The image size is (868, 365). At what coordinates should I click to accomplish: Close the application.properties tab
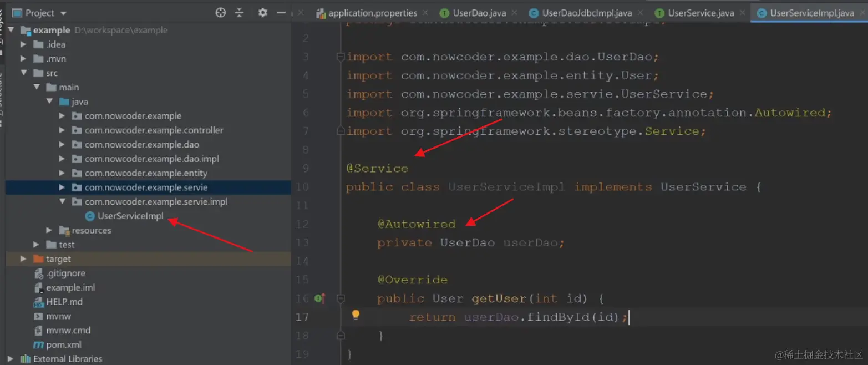click(x=425, y=12)
